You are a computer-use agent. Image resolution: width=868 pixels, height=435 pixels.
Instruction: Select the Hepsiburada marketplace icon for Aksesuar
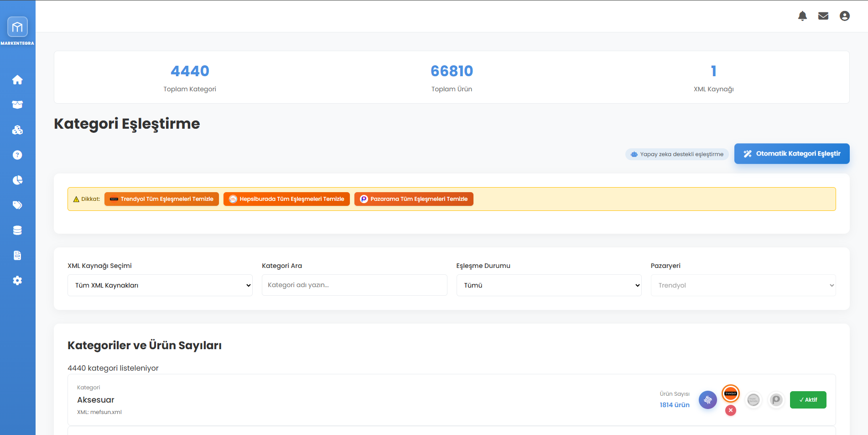[x=753, y=400]
